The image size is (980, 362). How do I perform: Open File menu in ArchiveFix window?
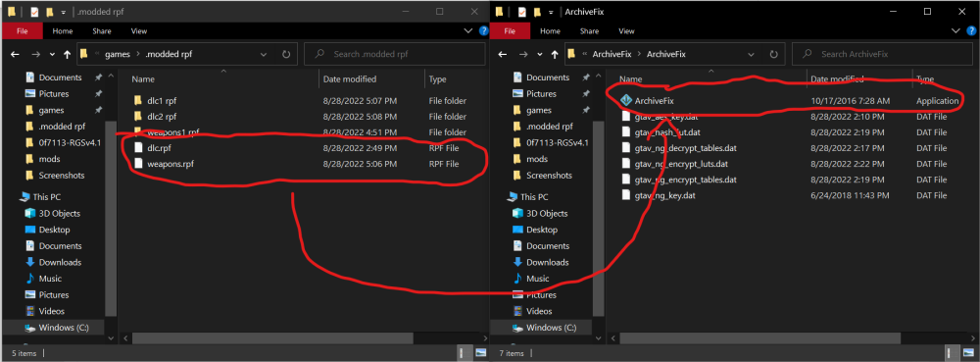pos(510,30)
